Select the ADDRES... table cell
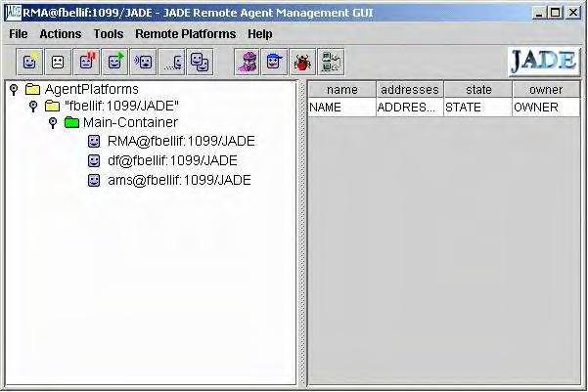Screen dimensions: 588x392 tap(410, 108)
